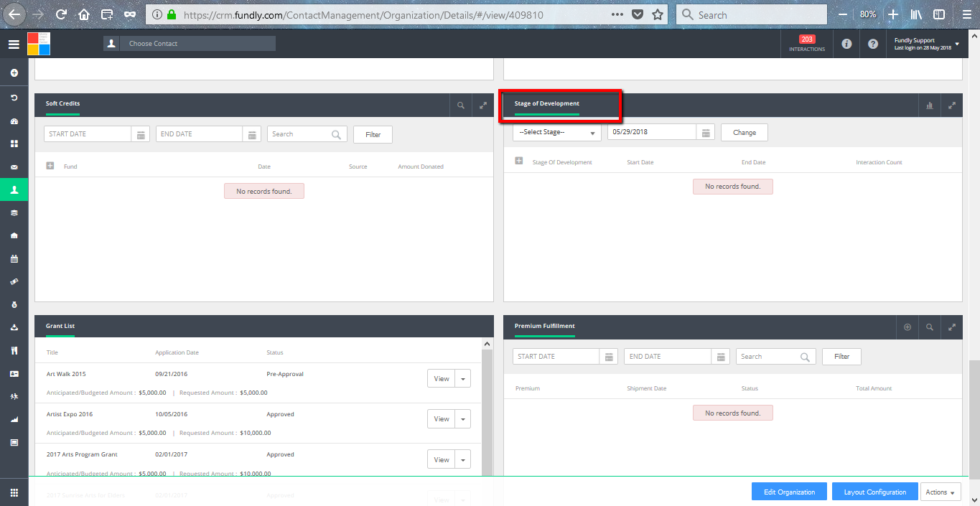Bookmark this page with the star icon
This screenshot has height=506, width=980.
[658, 14]
